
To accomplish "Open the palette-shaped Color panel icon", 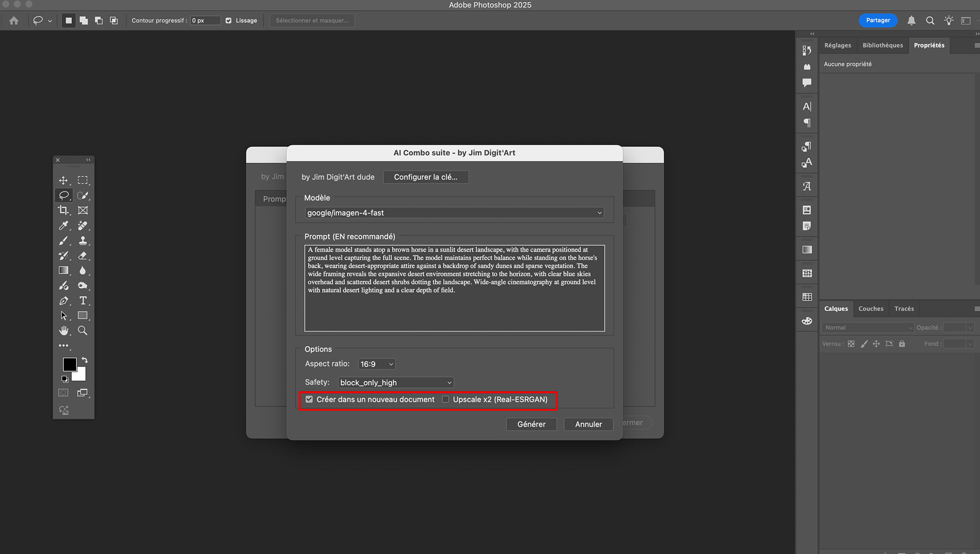I will pos(807,321).
